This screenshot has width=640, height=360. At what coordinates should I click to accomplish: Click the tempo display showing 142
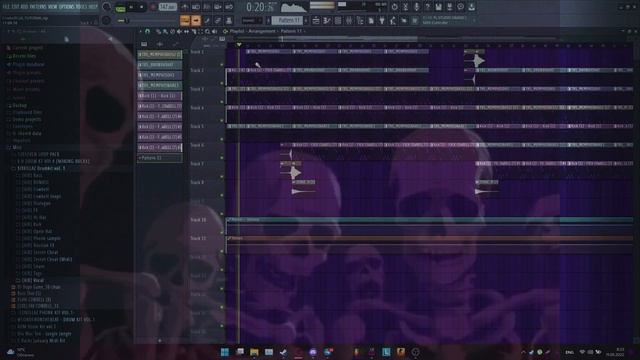coord(167,7)
